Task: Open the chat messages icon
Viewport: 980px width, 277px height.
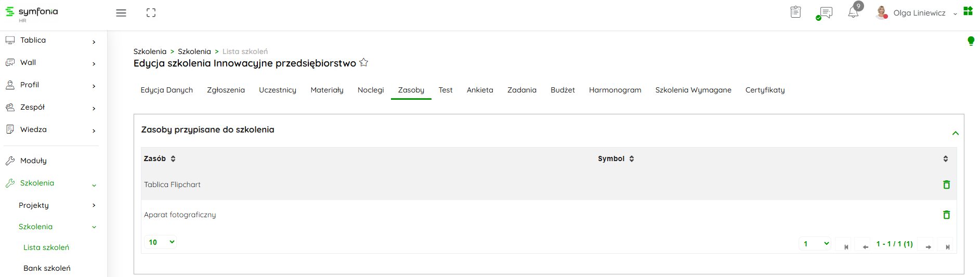Action: pos(825,13)
